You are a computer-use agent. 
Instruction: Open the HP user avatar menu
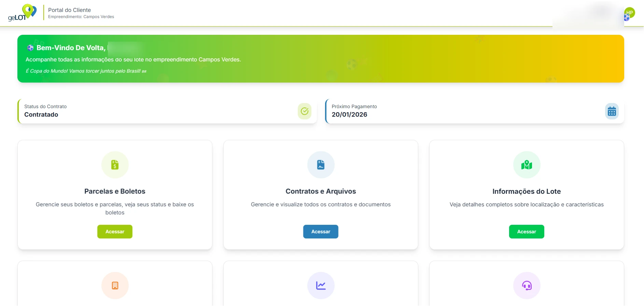tap(629, 13)
